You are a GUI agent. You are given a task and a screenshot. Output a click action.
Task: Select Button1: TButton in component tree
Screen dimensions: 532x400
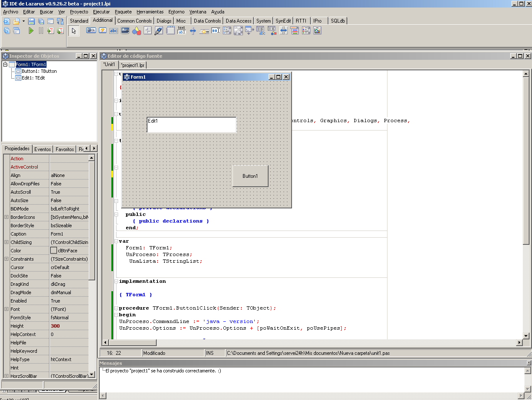pos(39,71)
